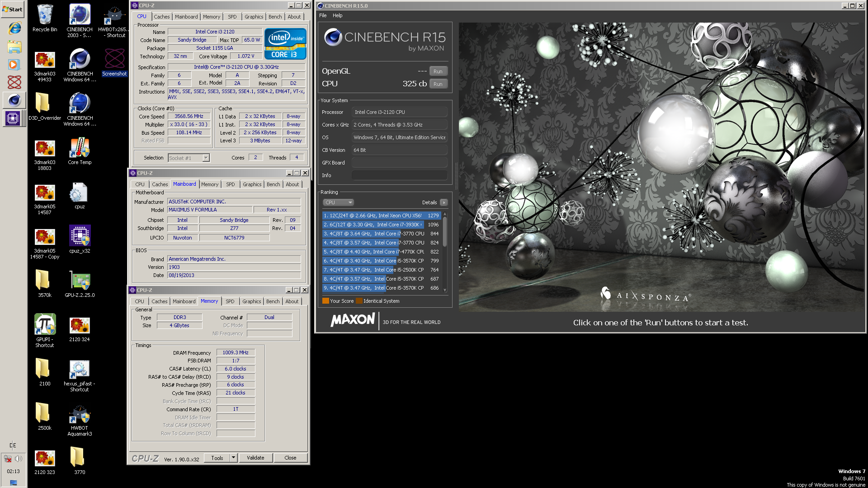Image resolution: width=868 pixels, height=488 pixels.
Task: Open SPD tab in top CPU-Z window
Action: (232, 17)
